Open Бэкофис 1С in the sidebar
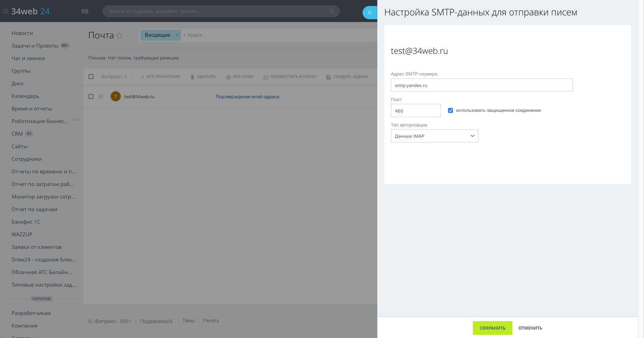The width and height of the screenshot is (644, 338). (x=26, y=222)
